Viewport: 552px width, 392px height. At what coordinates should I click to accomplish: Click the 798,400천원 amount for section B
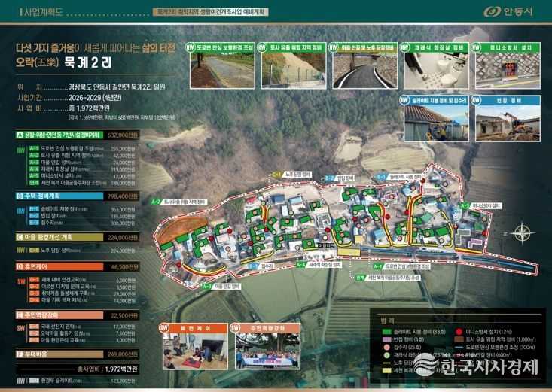[123, 196]
